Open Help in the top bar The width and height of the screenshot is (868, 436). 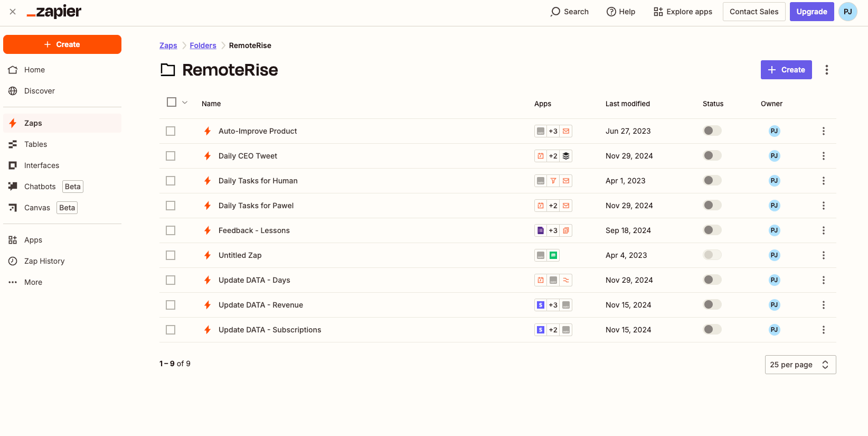(x=621, y=12)
